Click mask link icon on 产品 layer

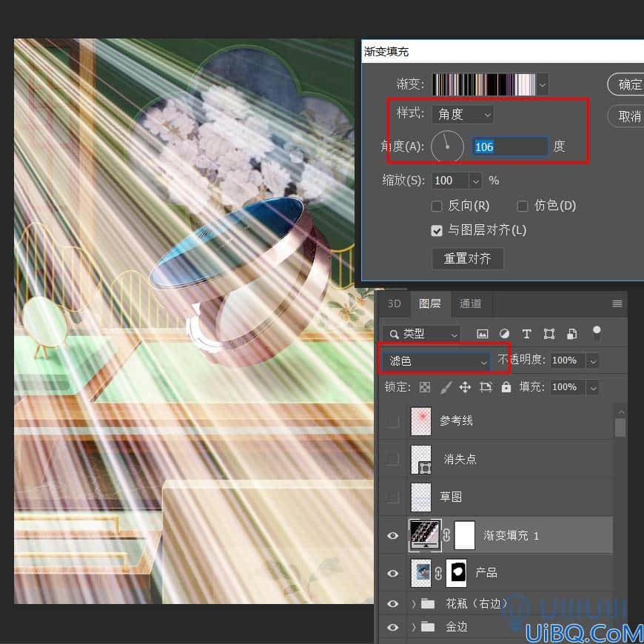pos(438,573)
